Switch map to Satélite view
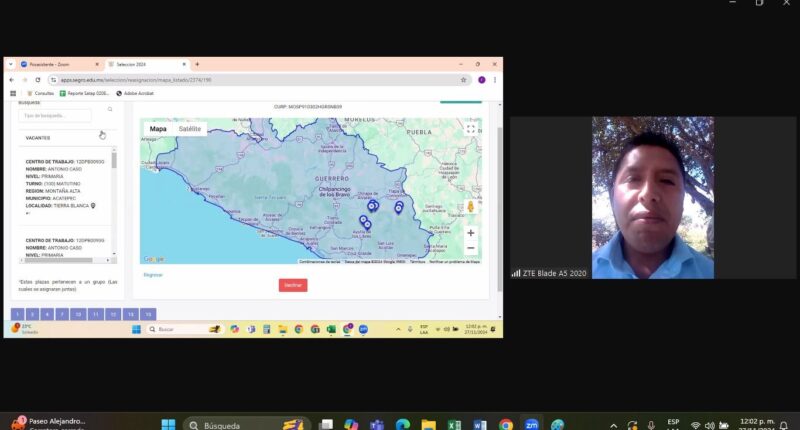Image resolution: width=800 pixels, height=430 pixels. coord(190,129)
